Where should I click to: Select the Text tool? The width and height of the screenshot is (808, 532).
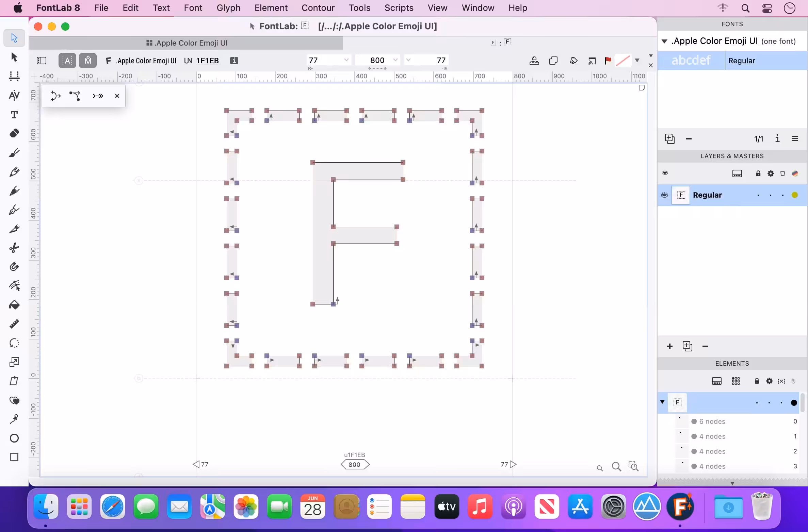pyautogui.click(x=14, y=115)
